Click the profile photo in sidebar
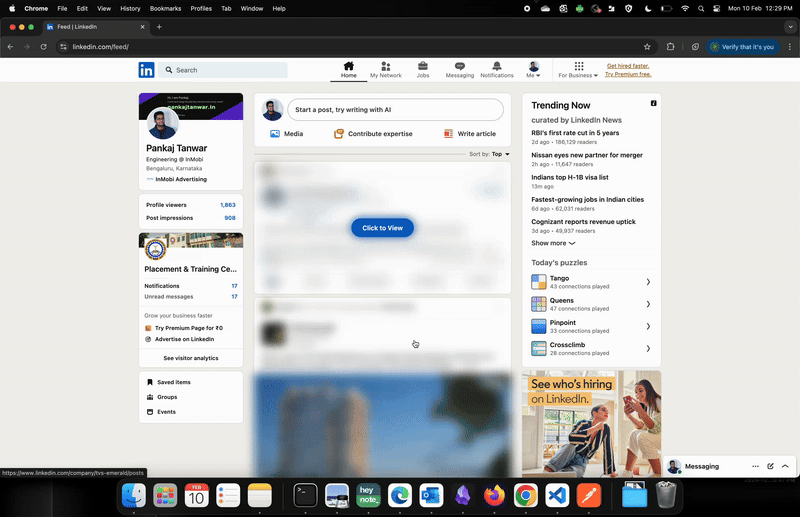Screen dimensions: 800x517 [163, 124]
